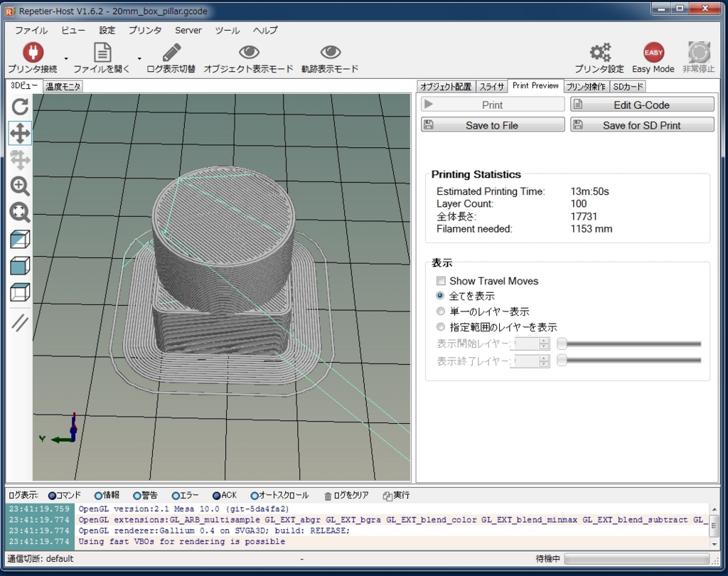Select 指定範囲のレイヤーを表示 radio button

[x=440, y=326]
